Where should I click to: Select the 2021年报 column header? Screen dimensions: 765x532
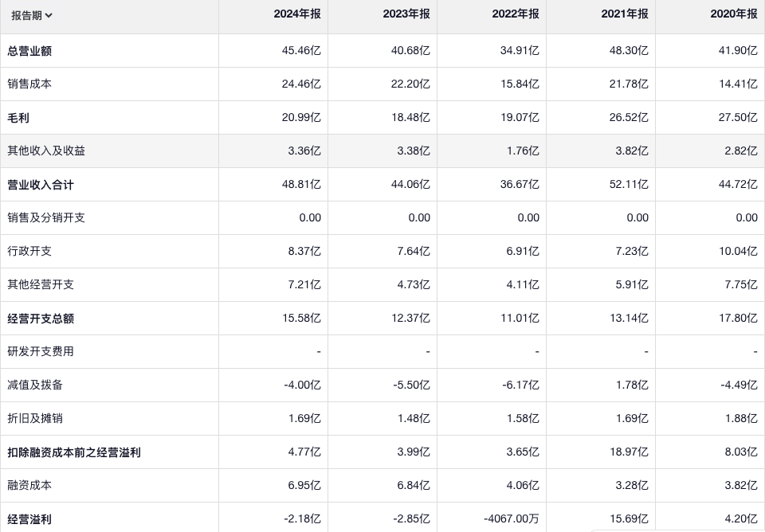[625, 14]
